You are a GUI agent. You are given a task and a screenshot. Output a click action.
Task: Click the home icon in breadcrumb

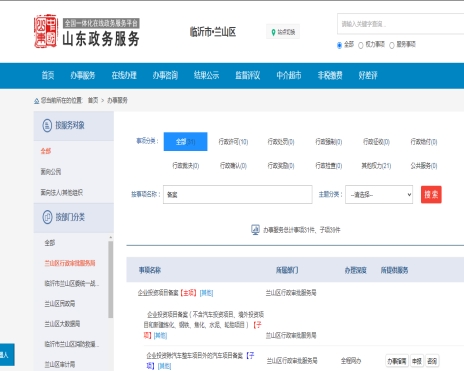[x=37, y=101]
